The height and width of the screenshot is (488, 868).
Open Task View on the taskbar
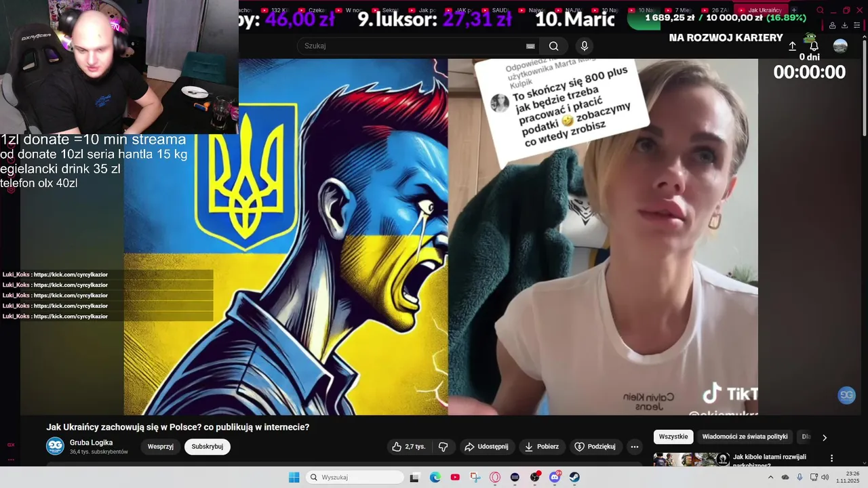pyautogui.click(x=414, y=477)
